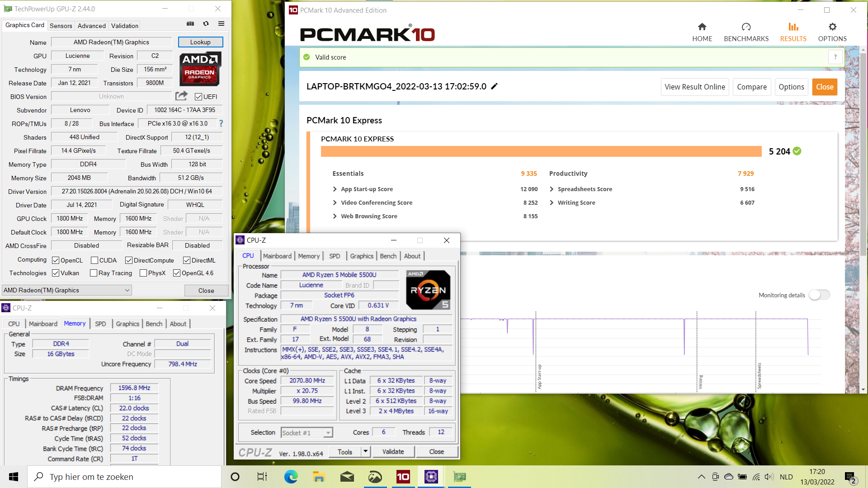Toggle OpenCL checkbox
868x488 pixels.
pos(56,260)
